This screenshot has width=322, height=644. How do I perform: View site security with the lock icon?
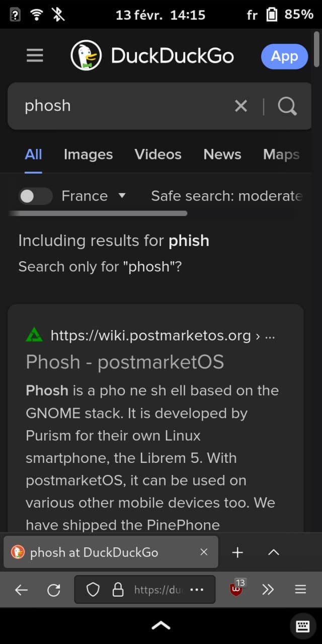(x=117, y=589)
